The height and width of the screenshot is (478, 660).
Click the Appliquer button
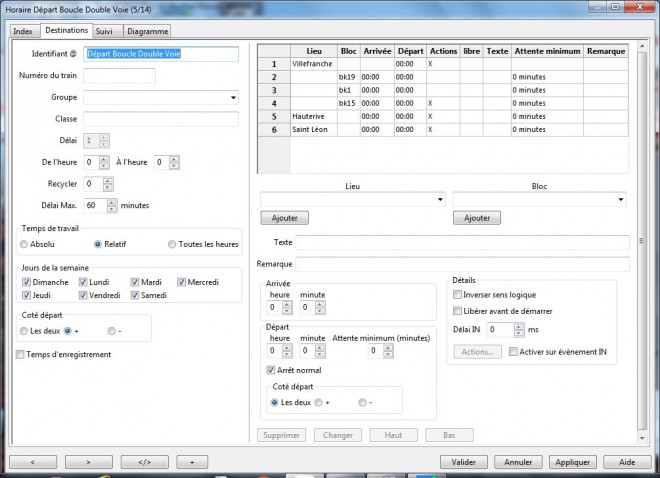(x=572, y=462)
